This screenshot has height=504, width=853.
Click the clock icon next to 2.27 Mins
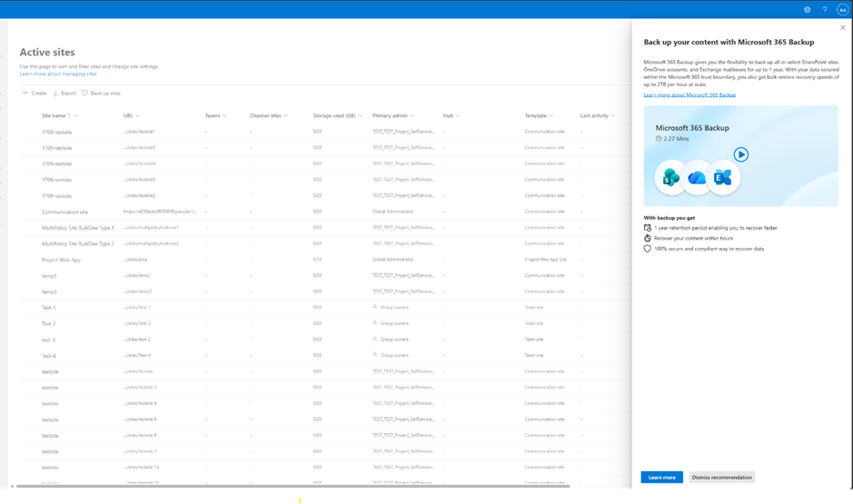[659, 139]
